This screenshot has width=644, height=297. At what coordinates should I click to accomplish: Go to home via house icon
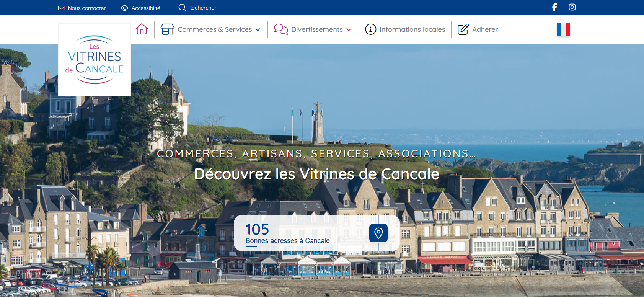(142, 29)
